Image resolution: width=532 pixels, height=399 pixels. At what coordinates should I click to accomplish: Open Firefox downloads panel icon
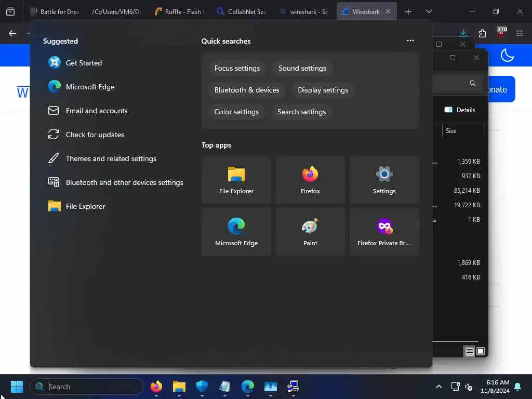[x=463, y=33]
